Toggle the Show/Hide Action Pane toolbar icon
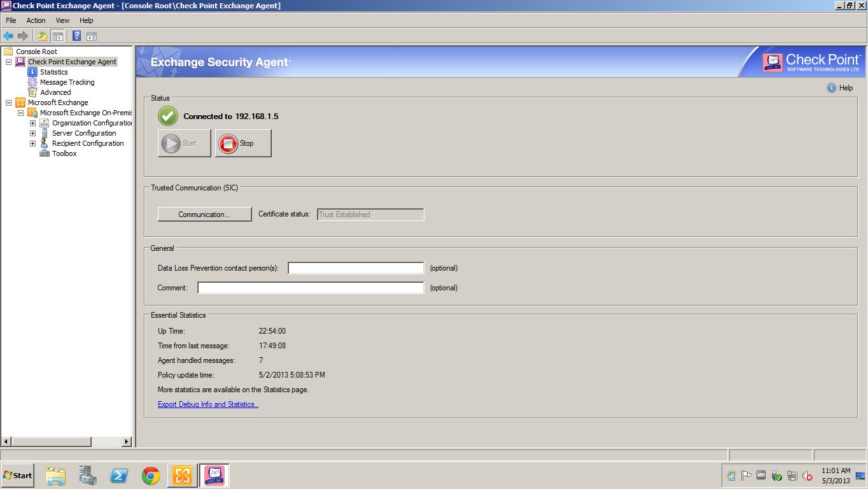The height and width of the screenshot is (489, 868). [92, 36]
